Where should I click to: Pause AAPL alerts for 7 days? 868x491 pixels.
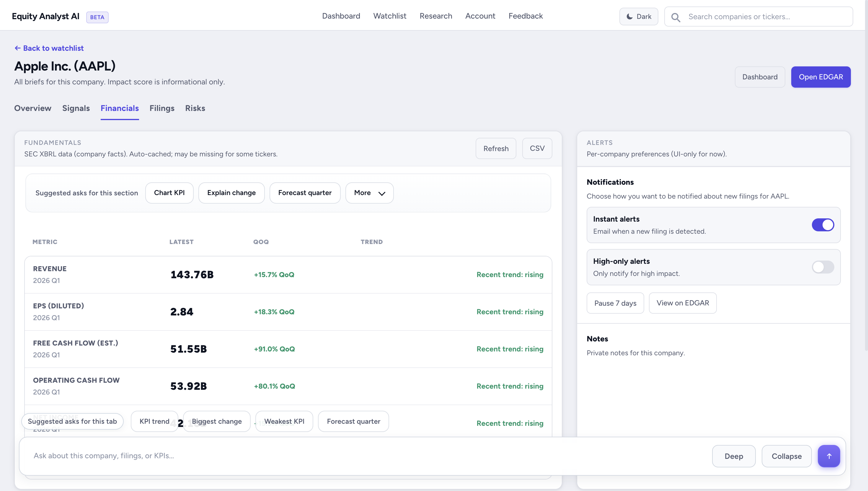pos(615,303)
